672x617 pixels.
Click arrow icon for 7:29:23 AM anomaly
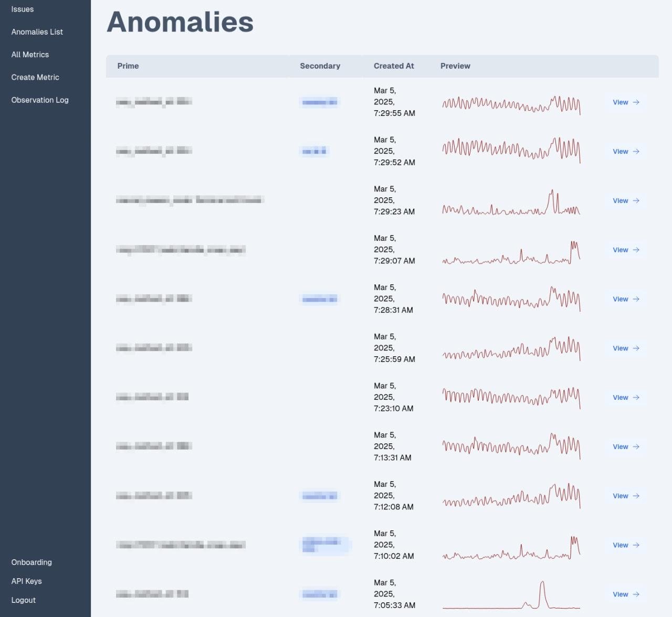636,201
